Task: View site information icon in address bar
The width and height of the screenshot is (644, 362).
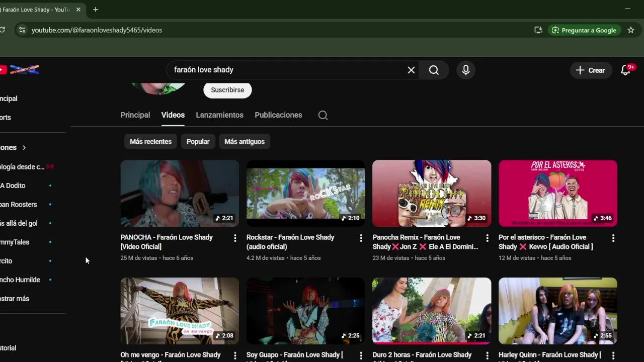Action: click(22, 30)
